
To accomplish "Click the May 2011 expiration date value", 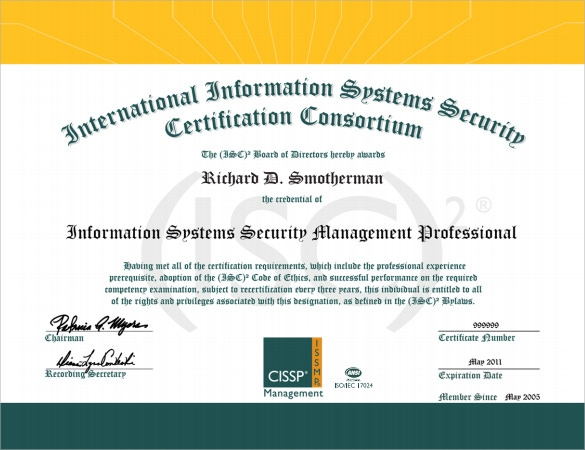I will click(x=485, y=362).
